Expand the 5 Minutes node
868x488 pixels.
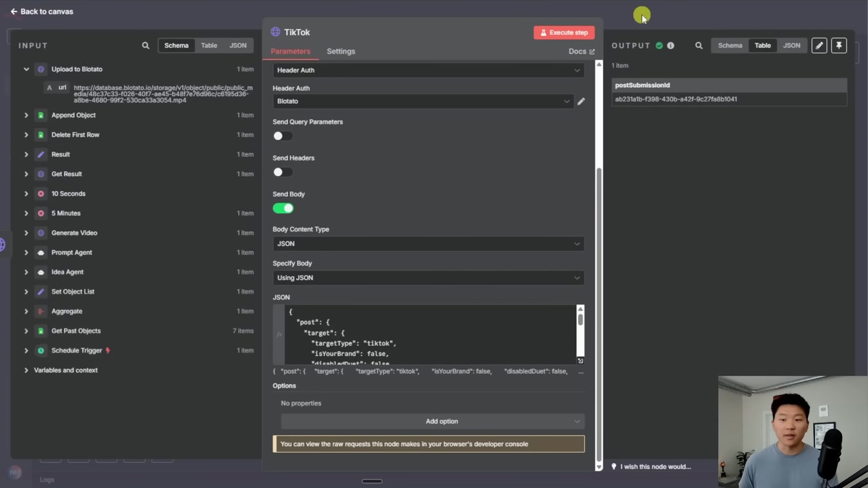(x=26, y=214)
